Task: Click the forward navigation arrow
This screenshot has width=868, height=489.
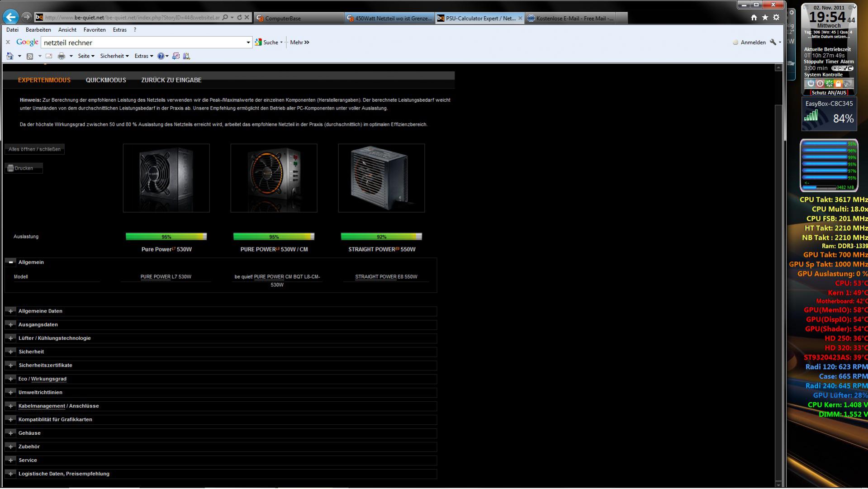Action: click(x=27, y=17)
